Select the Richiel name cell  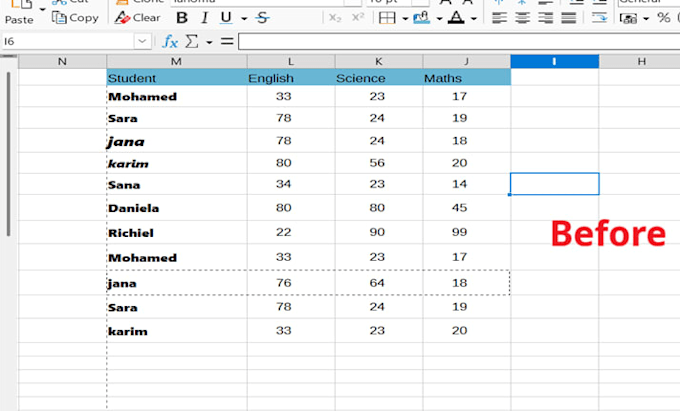click(177, 232)
